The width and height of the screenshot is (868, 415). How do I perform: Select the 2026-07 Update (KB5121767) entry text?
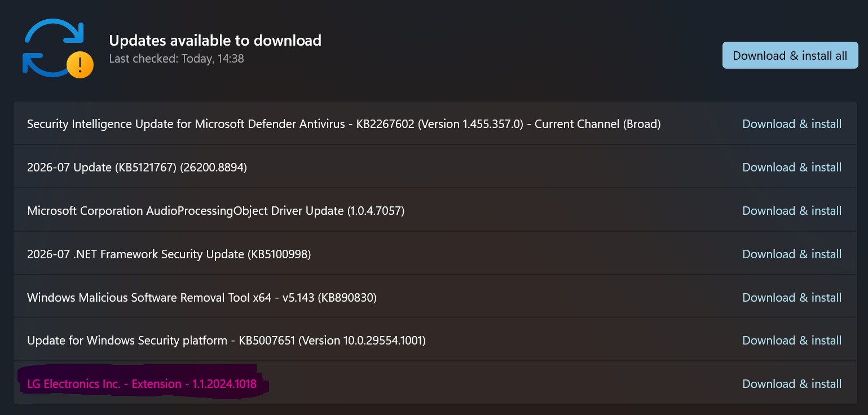tap(137, 167)
